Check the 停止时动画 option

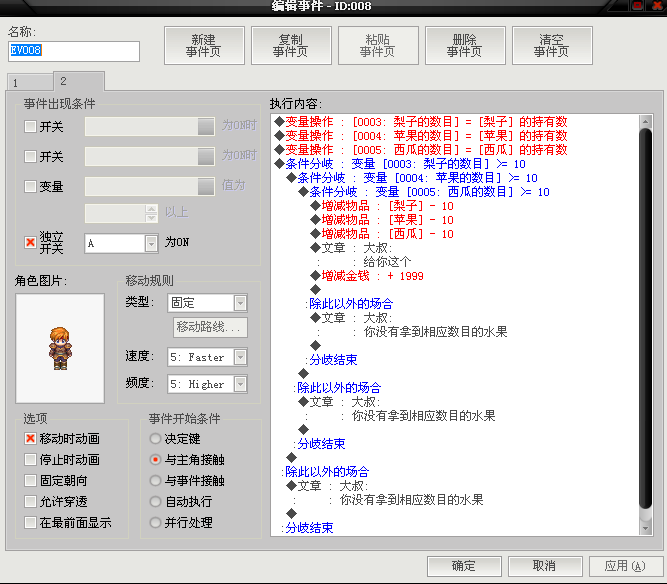click(30, 459)
